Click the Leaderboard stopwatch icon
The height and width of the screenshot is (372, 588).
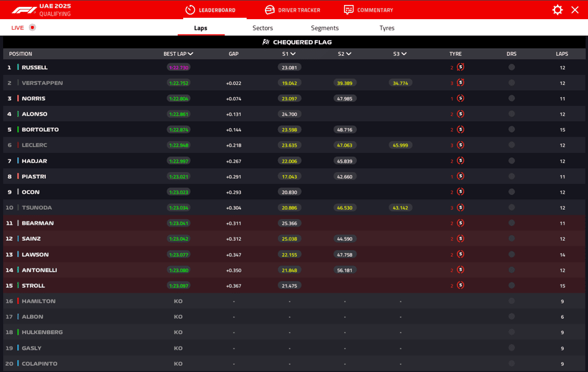click(190, 10)
